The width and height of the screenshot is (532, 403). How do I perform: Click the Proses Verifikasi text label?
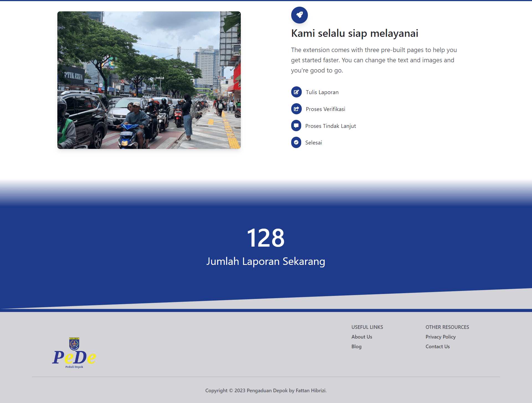pos(325,109)
